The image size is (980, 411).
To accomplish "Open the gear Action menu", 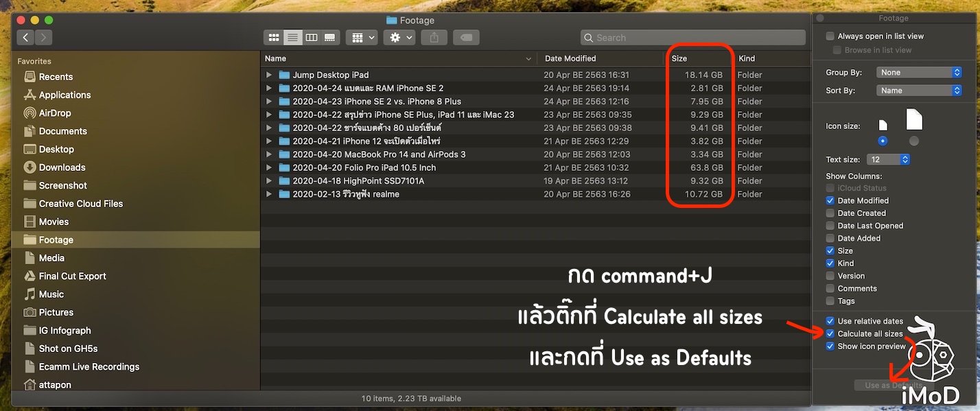I will (401, 38).
